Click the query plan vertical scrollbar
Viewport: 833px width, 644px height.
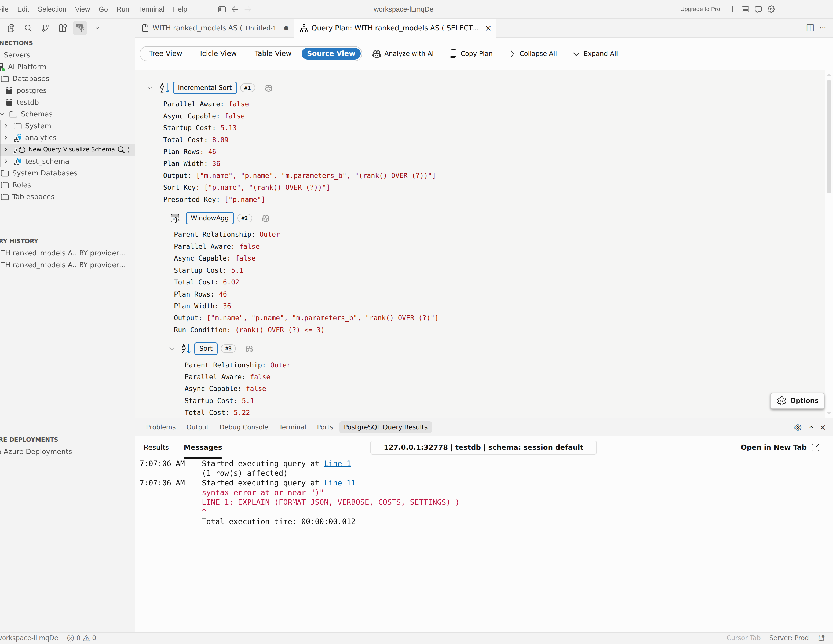point(829,137)
